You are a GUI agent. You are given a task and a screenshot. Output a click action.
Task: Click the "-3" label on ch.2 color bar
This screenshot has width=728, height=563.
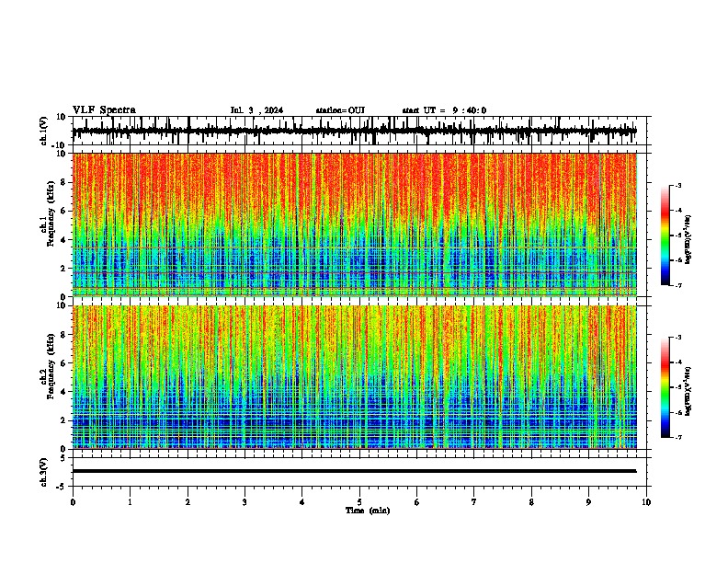pos(677,338)
